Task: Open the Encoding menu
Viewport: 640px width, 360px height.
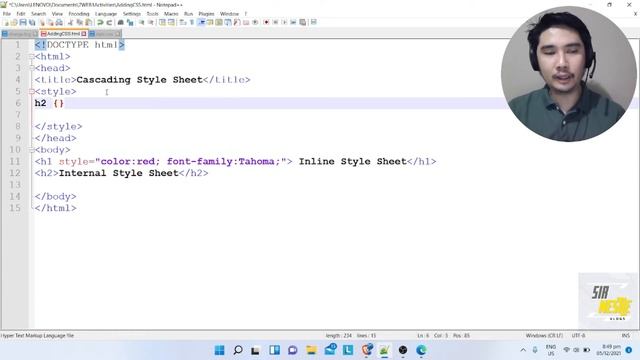Action: pyautogui.click(x=79, y=14)
